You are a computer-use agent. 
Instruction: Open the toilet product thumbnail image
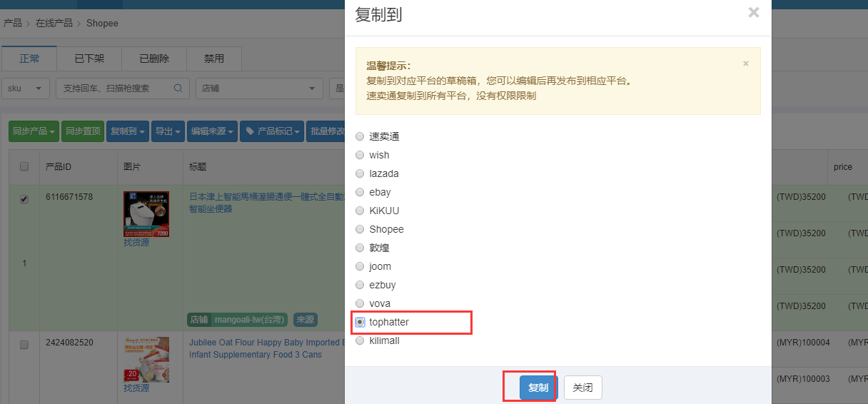coord(146,214)
